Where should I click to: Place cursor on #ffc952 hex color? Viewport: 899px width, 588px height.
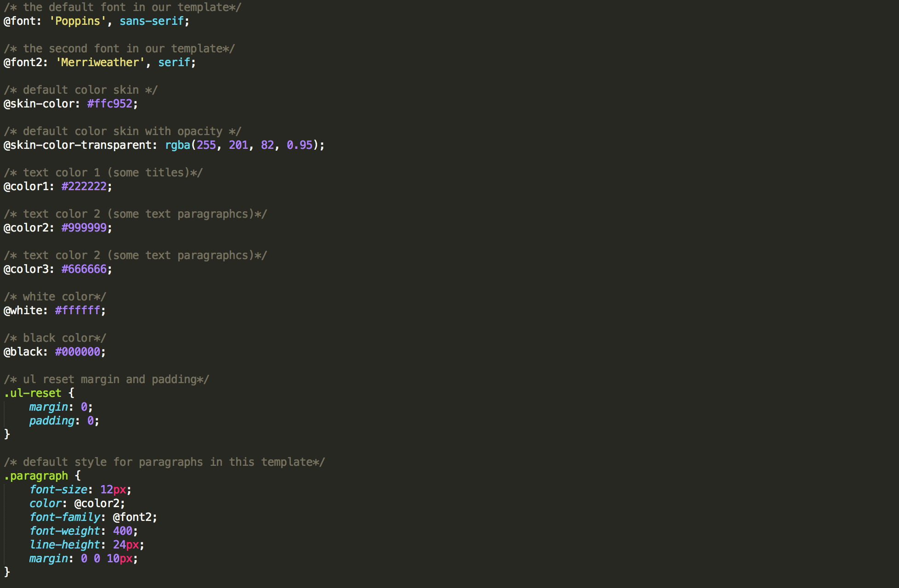coord(109,104)
